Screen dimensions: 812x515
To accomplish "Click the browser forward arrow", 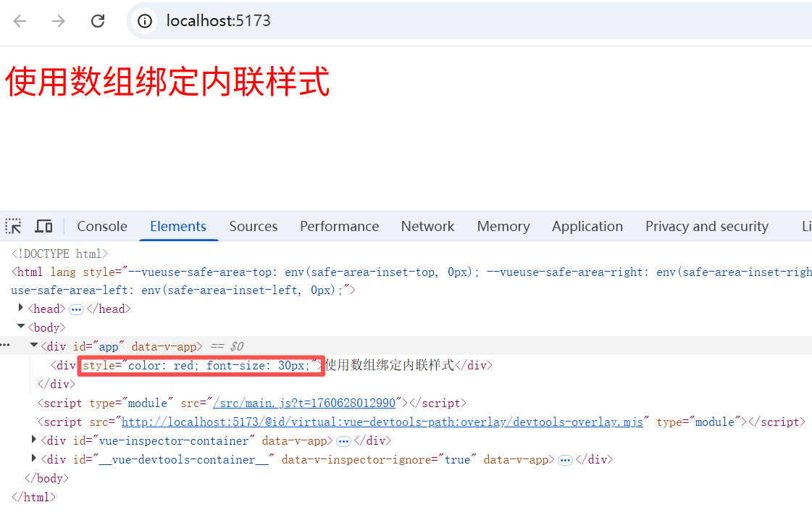I will (59, 21).
